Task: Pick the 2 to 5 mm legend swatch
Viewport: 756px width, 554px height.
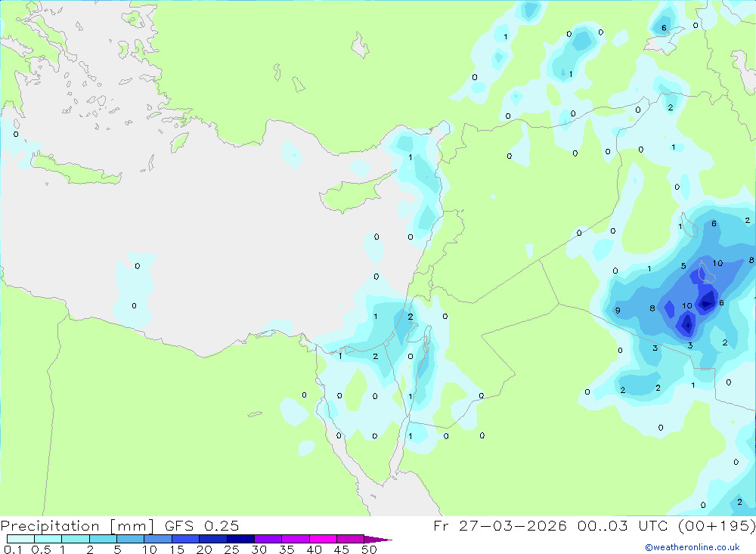Action: tap(103, 539)
